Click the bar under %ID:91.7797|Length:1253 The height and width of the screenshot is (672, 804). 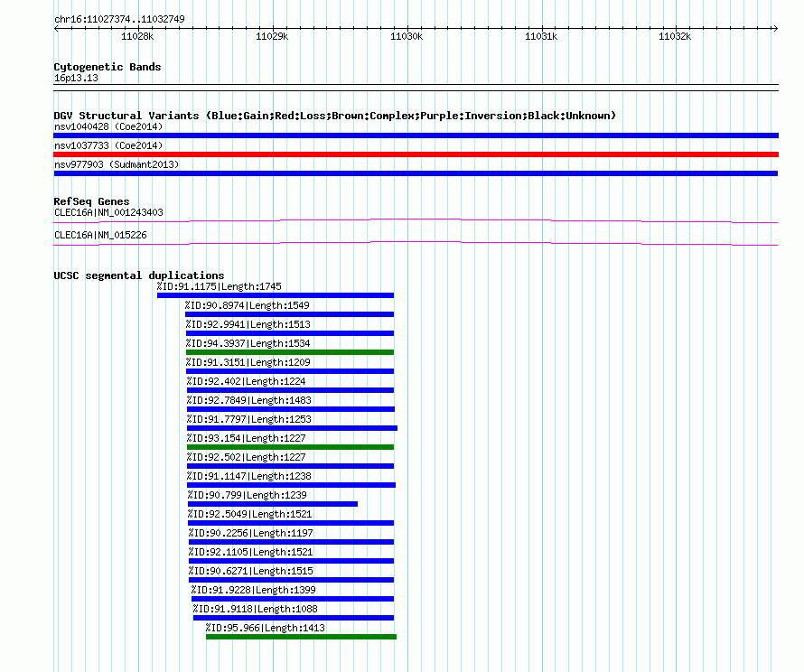(293, 428)
